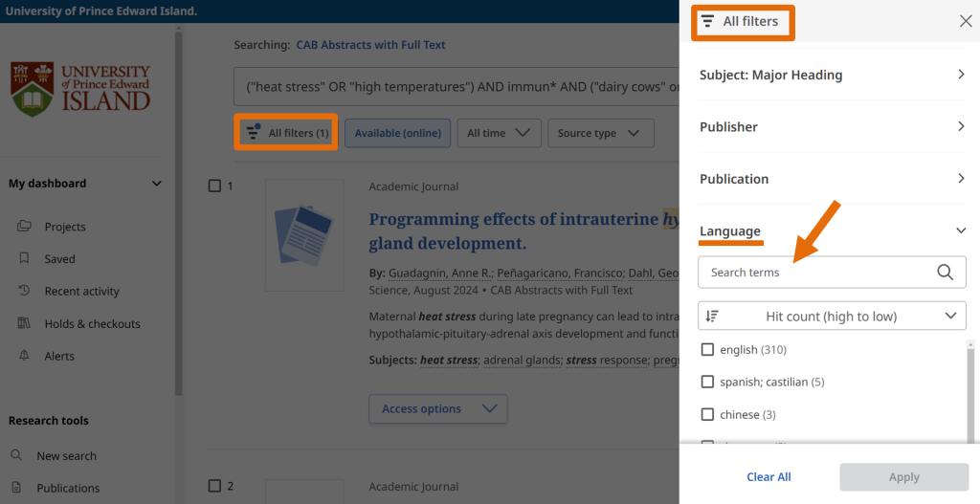Open the Projects folder icon in sidebar
Screen dimensions: 980x504
pyautogui.click(x=24, y=227)
